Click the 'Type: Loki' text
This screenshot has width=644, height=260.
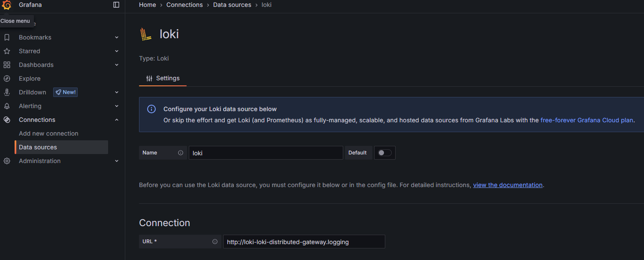pyautogui.click(x=154, y=58)
